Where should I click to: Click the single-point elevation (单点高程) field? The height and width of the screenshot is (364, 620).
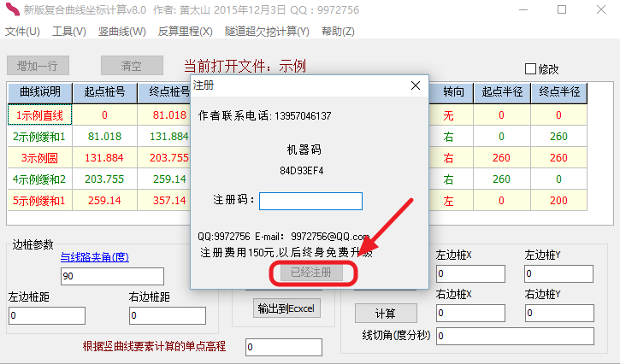(284, 348)
